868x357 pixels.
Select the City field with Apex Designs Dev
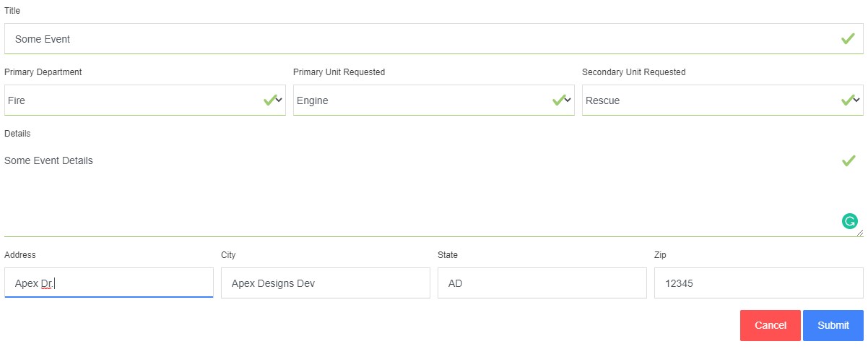[x=325, y=283]
